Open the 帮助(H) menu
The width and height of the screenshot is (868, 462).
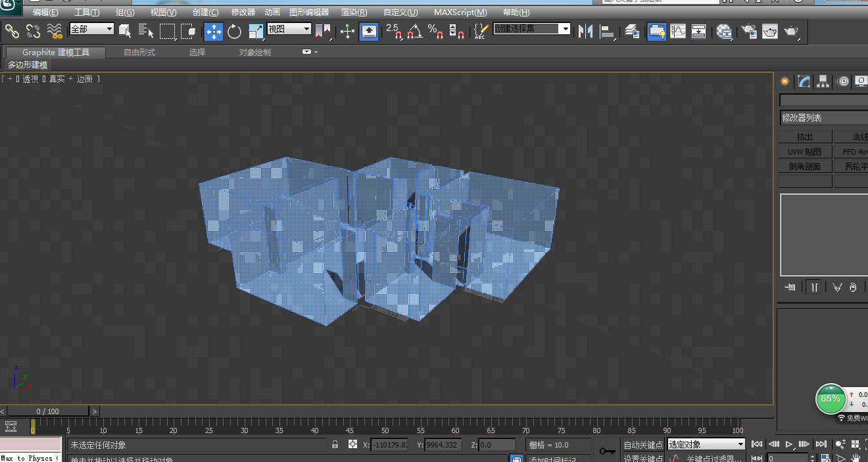516,12
